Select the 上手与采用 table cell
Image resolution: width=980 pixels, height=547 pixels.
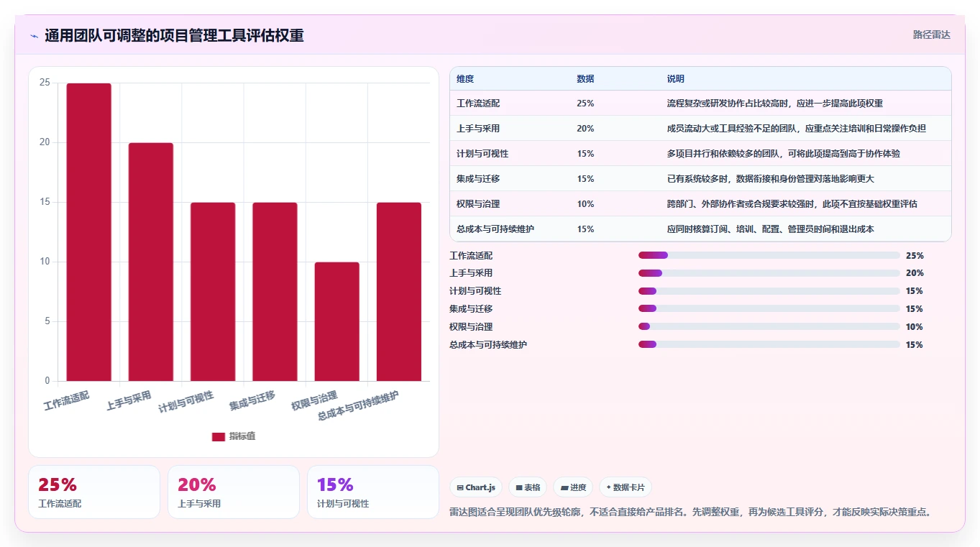point(510,129)
